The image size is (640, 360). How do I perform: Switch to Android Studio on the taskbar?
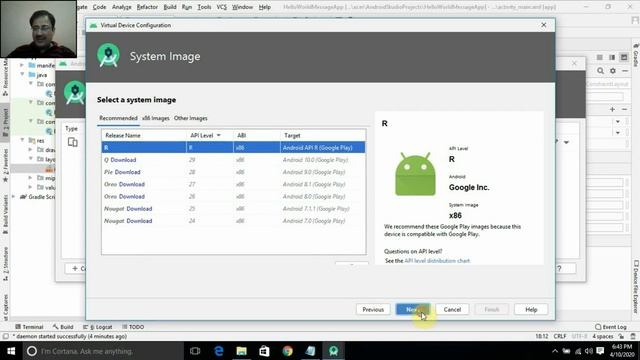[x=333, y=351]
